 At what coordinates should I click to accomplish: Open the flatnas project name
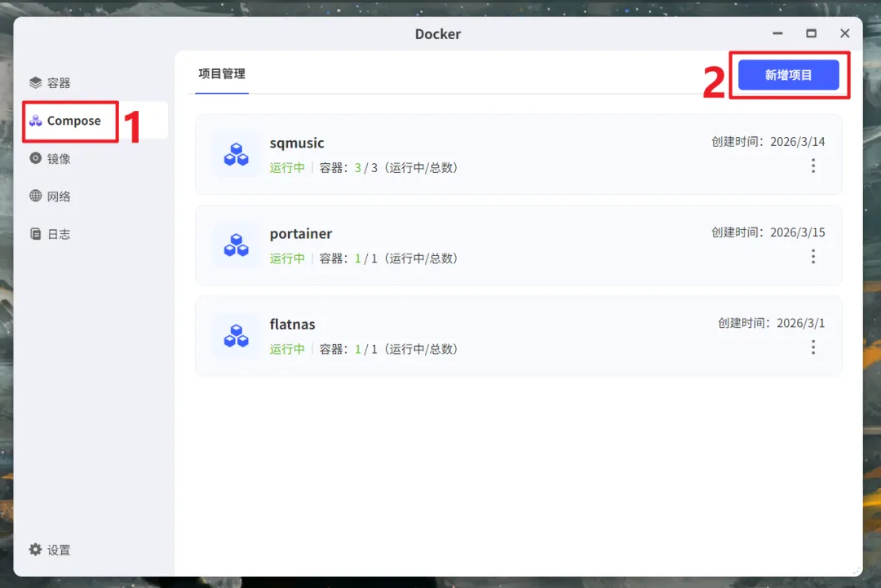(x=292, y=325)
